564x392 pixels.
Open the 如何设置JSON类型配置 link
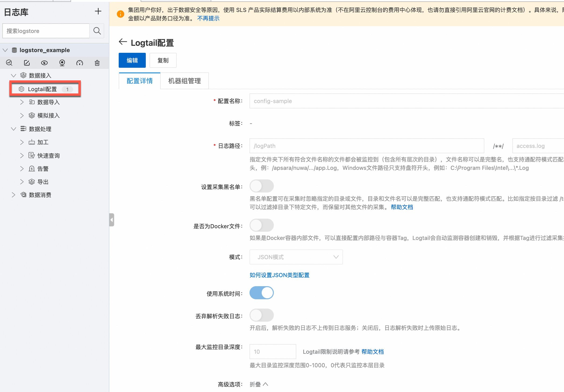pyautogui.click(x=279, y=275)
